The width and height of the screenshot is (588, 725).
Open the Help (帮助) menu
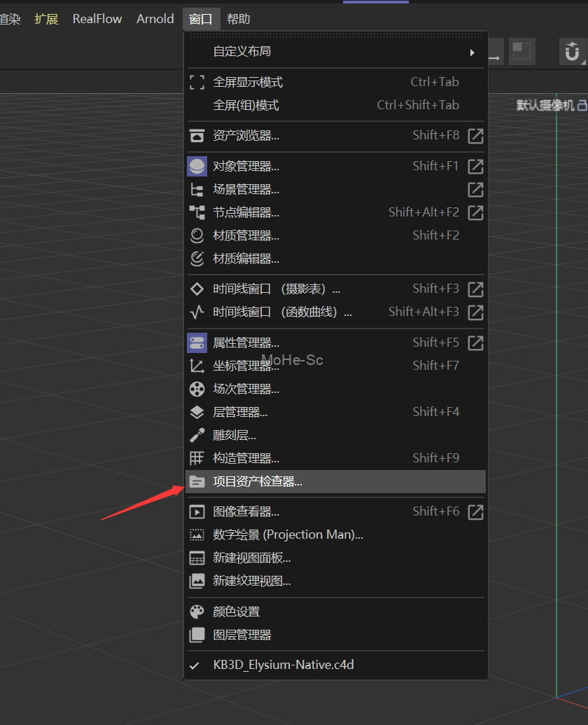[x=238, y=19]
